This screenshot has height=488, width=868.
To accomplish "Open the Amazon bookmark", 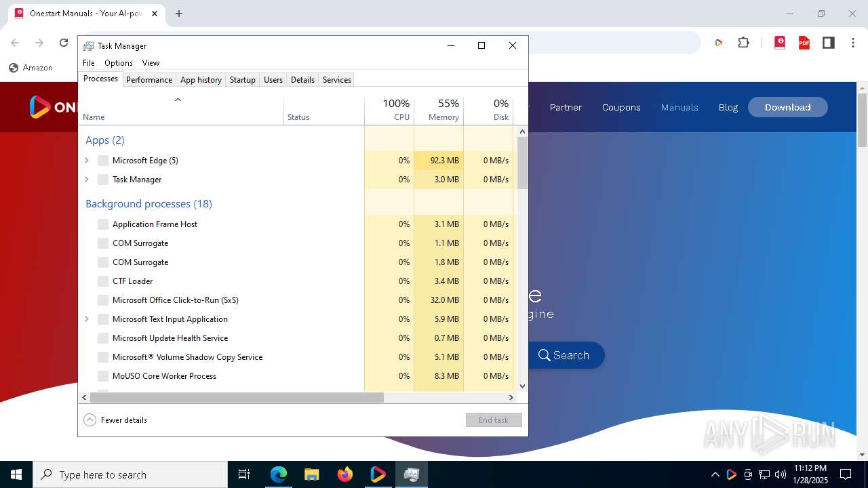I will (x=31, y=68).
